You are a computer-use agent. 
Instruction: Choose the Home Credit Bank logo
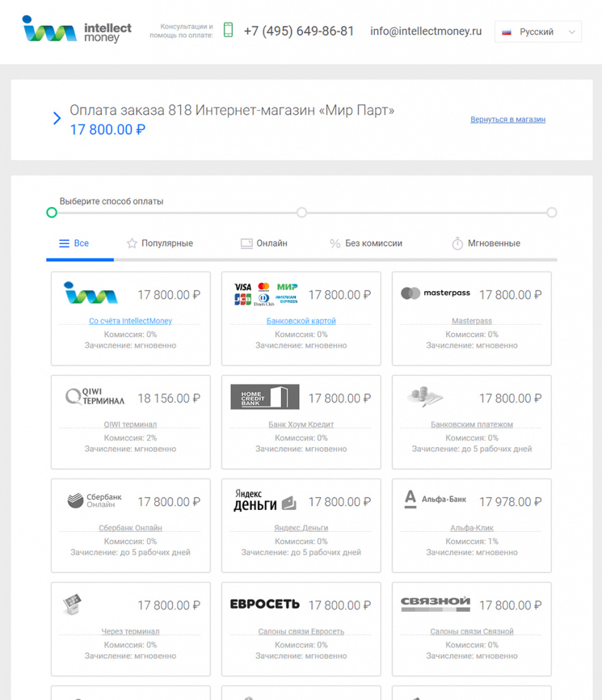click(x=265, y=396)
